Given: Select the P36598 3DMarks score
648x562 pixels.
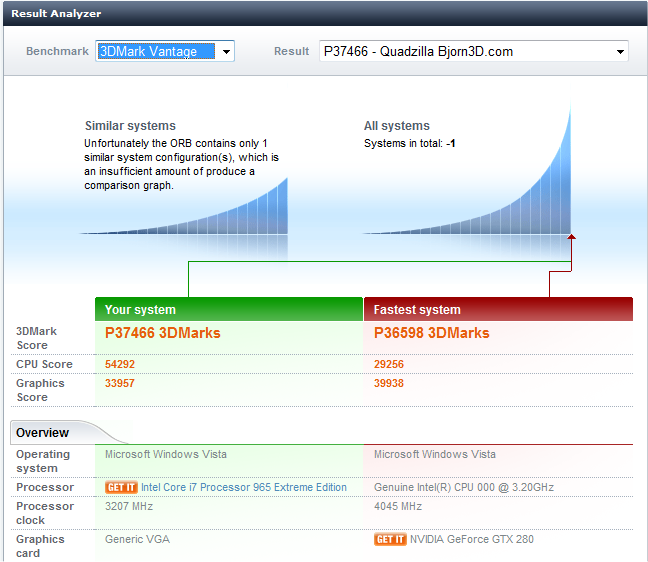Looking at the screenshot, I should click(x=431, y=333).
